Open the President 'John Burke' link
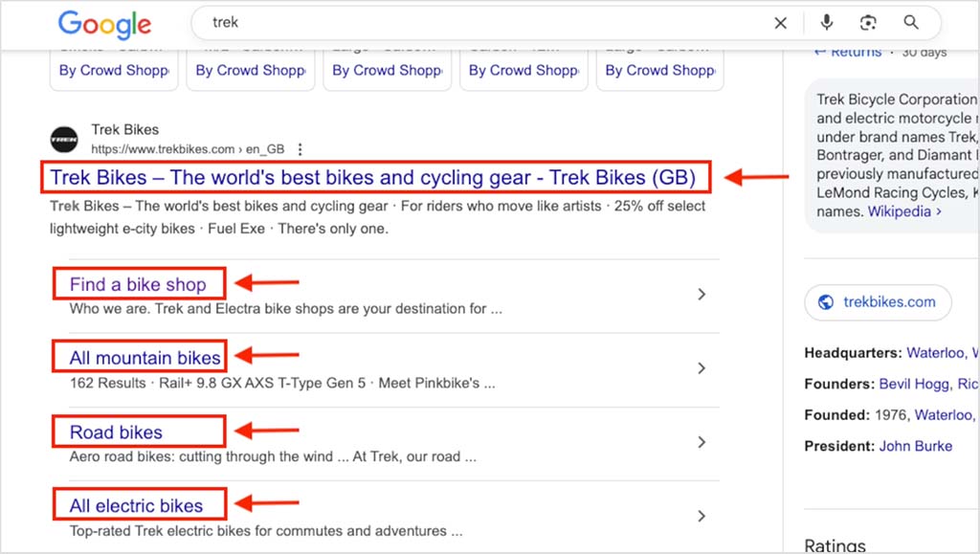 coord(916,446)
